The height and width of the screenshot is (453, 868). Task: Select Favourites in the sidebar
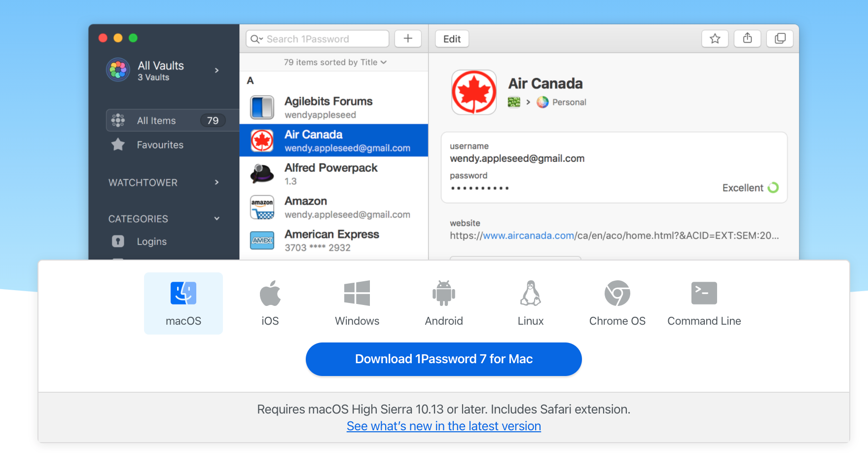[x=160, y=145]
